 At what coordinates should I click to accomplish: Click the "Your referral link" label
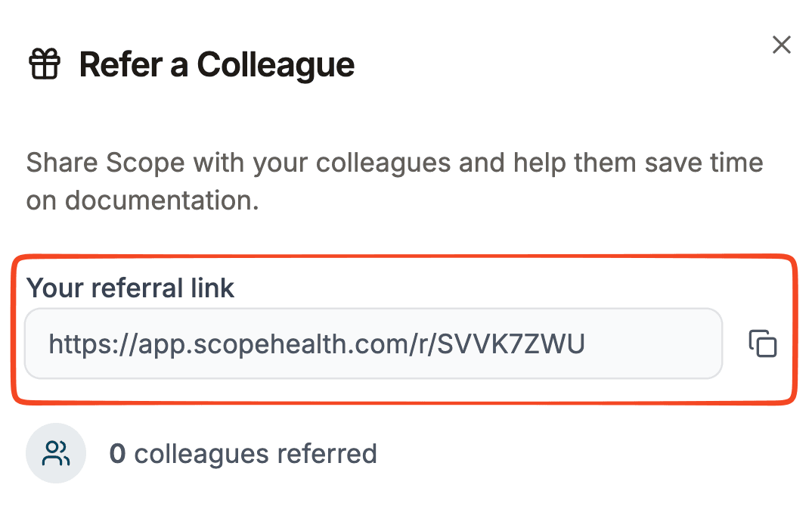coord(130,288)
